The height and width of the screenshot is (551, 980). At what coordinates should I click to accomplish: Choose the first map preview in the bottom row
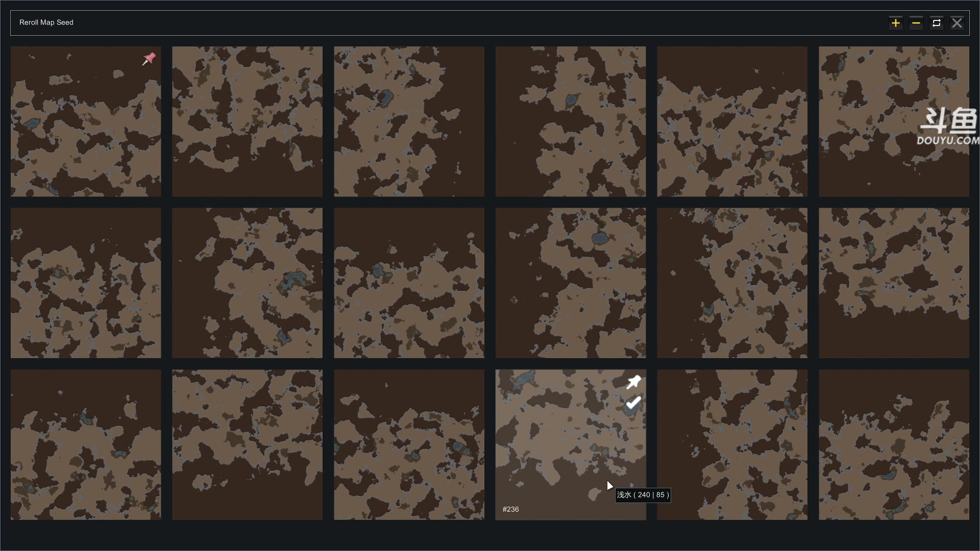tap(86, 444)
